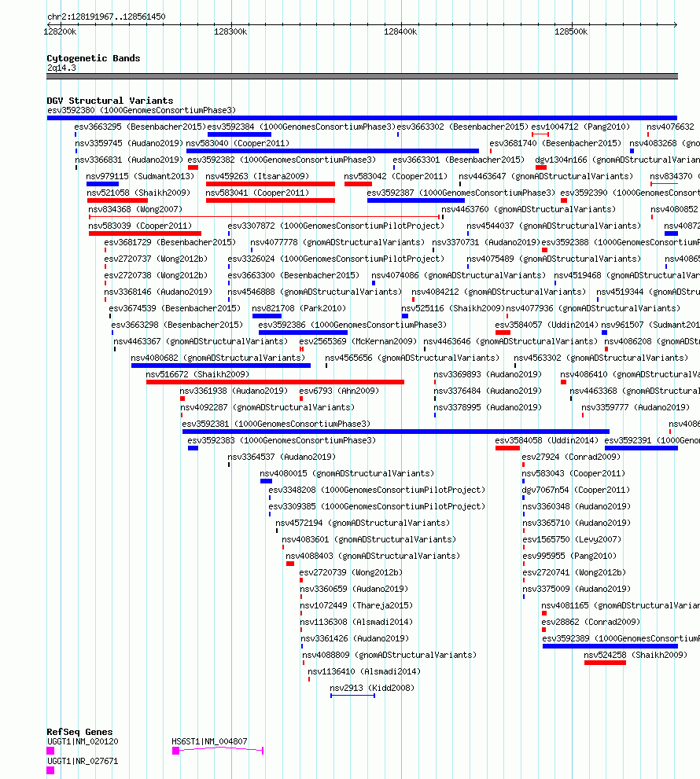Select esv3592387 (1000GenomesConsortiumPhase3) label
This screenshot has height=779, width=700.
coord(461,193)
